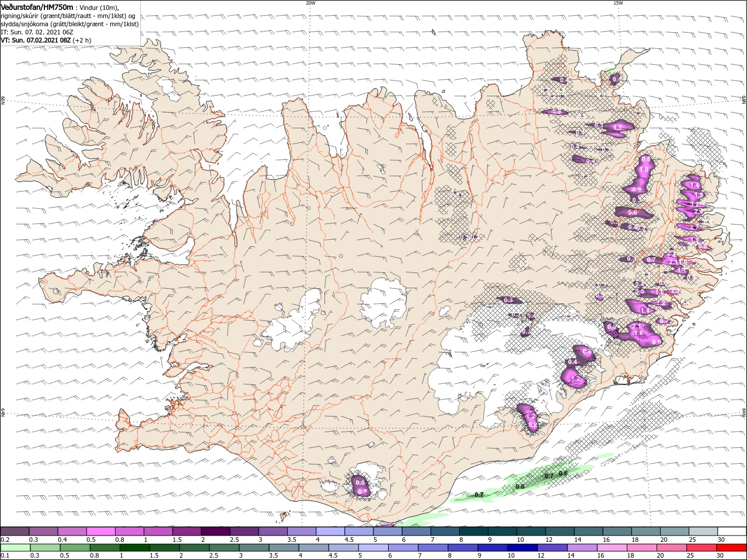
Task: Click the 20W longitude label
Action: coord(310,3)
